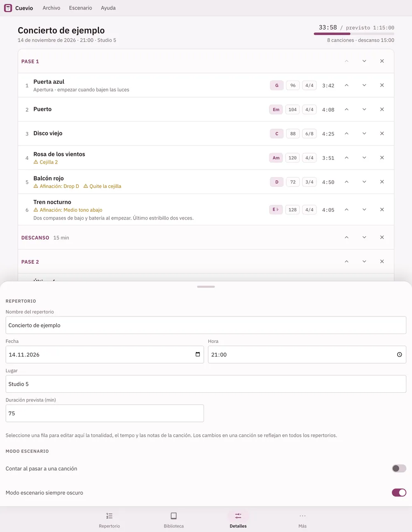Remove the PASE 2 section
Viewport: 412px width, 532px height.
pyautogui.click(x=382, y=262)
